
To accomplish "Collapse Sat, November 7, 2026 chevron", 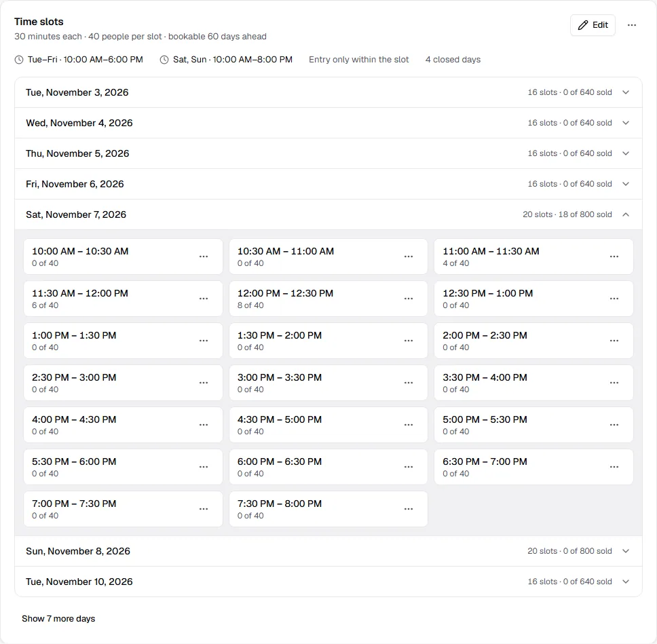I will click(626, 214).
